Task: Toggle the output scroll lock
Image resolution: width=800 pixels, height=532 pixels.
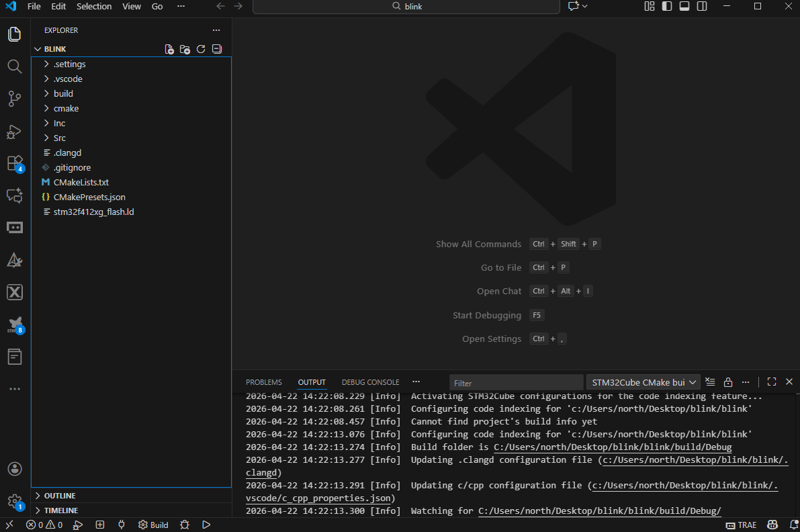Action: point(727,382)
